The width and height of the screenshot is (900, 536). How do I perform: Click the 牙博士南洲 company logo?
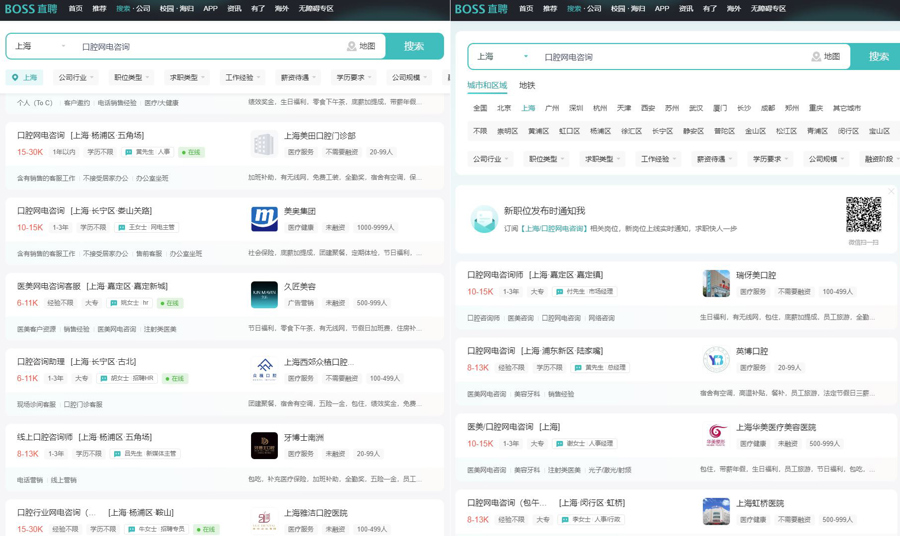point(264,445)
